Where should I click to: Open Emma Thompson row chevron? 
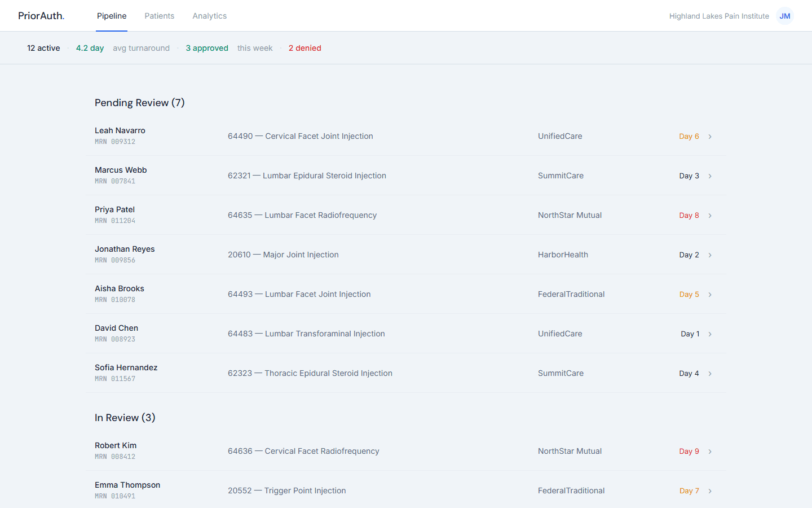pos(710,491)
